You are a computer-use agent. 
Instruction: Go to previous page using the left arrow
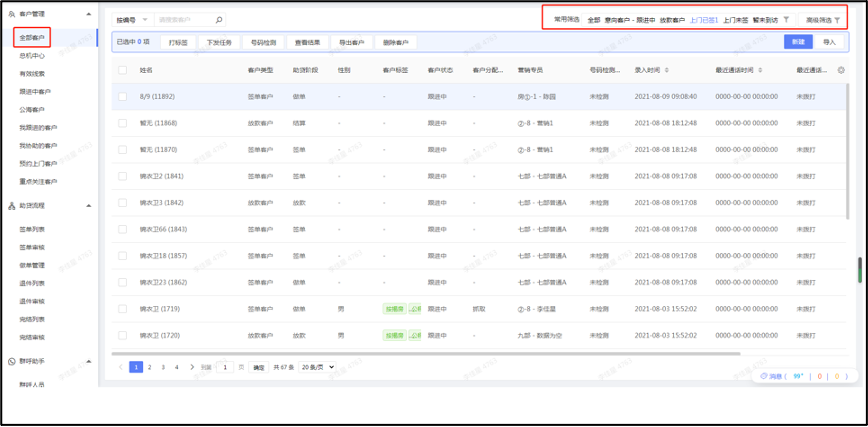click(121, 367)
